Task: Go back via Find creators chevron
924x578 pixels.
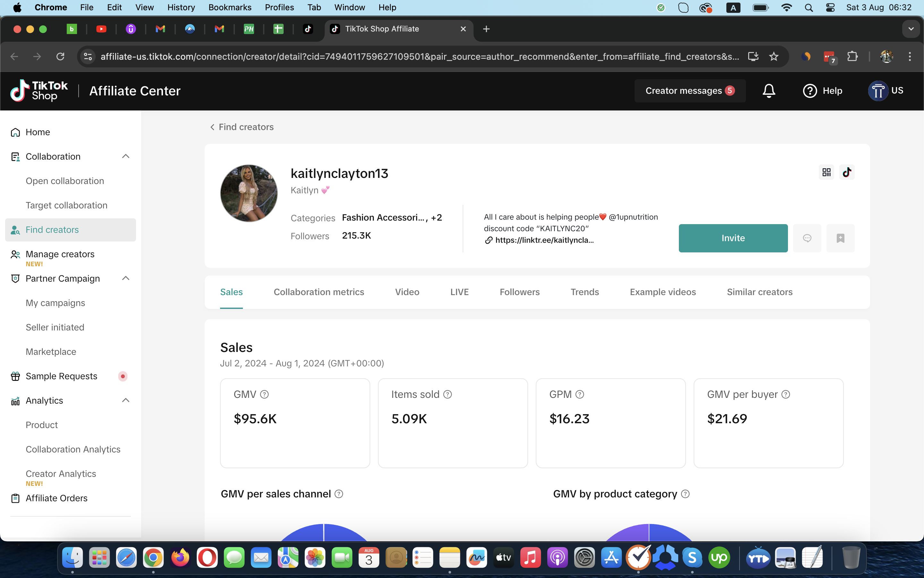Action: click(x=212, y=127)
